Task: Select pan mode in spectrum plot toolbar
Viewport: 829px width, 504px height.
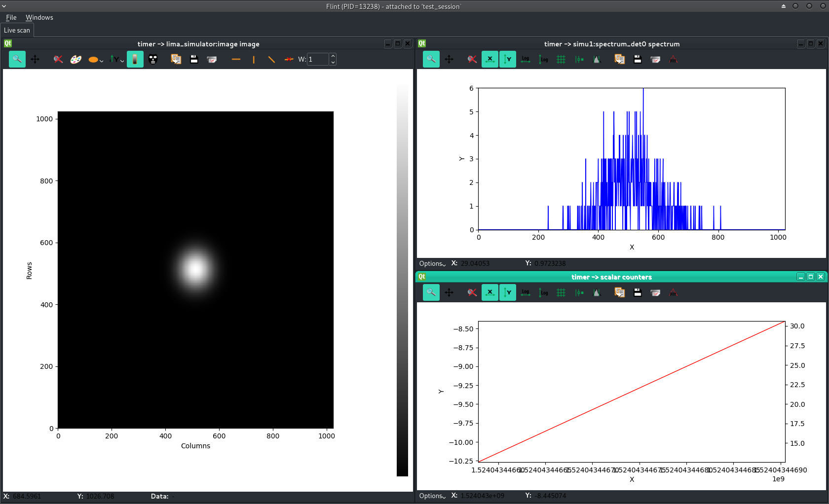Action: 449,59
